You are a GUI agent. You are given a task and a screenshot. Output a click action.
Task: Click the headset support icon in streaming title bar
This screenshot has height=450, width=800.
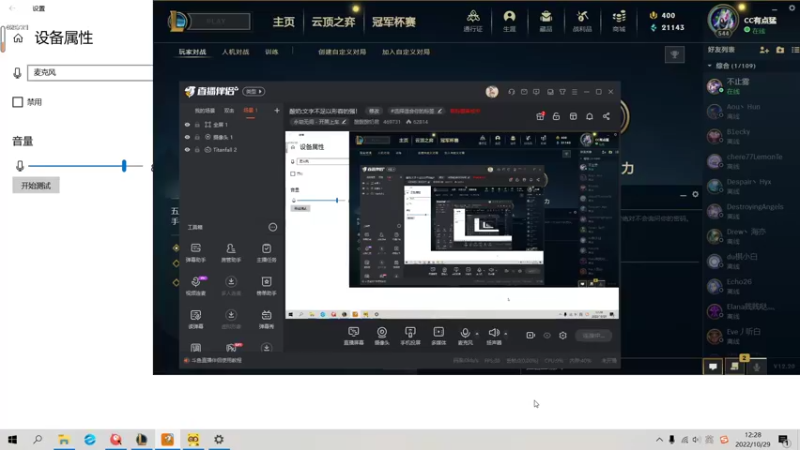511,92
